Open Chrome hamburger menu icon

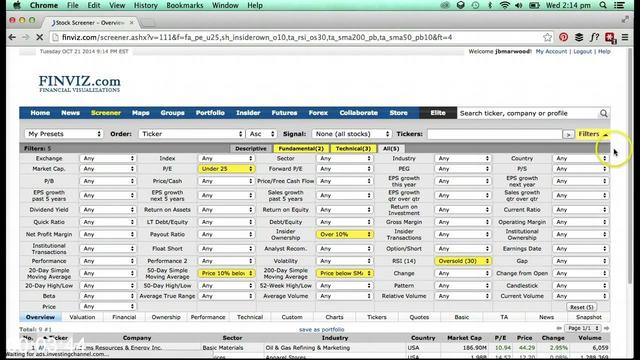point(625,37)
